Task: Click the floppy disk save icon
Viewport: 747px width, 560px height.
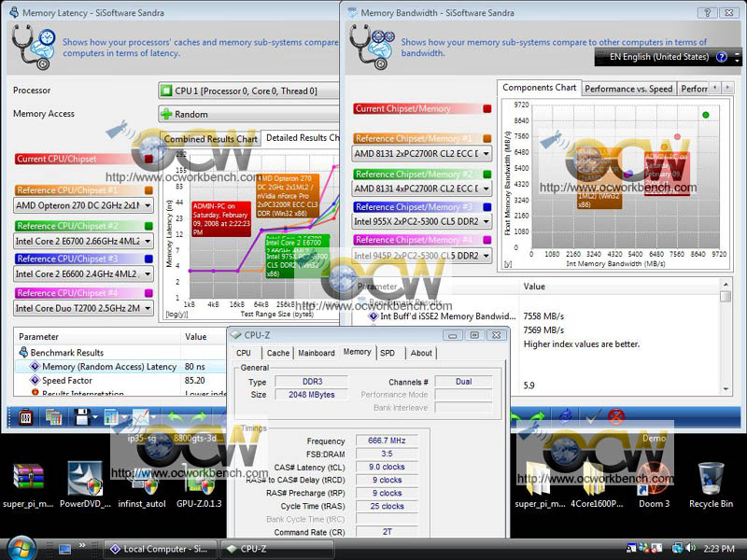Action: click(82, 417)
